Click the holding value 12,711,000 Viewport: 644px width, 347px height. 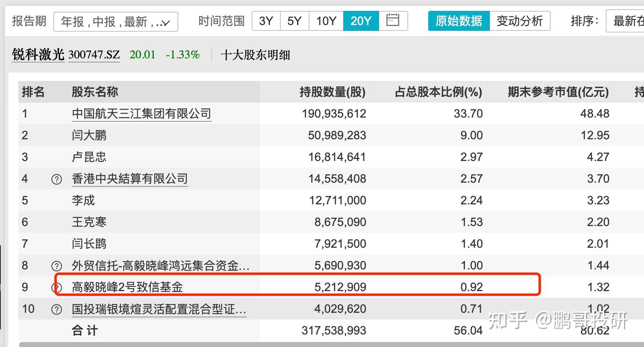click(337, 200)
